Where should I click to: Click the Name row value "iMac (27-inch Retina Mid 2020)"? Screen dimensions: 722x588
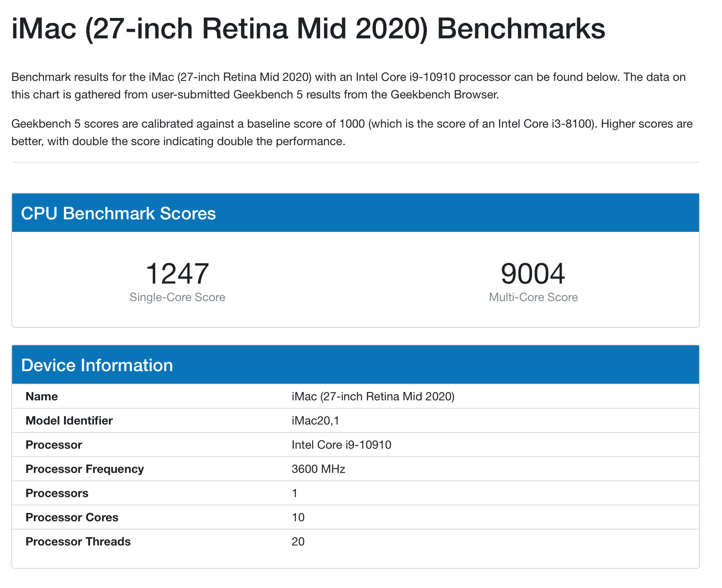coord(373,396)
